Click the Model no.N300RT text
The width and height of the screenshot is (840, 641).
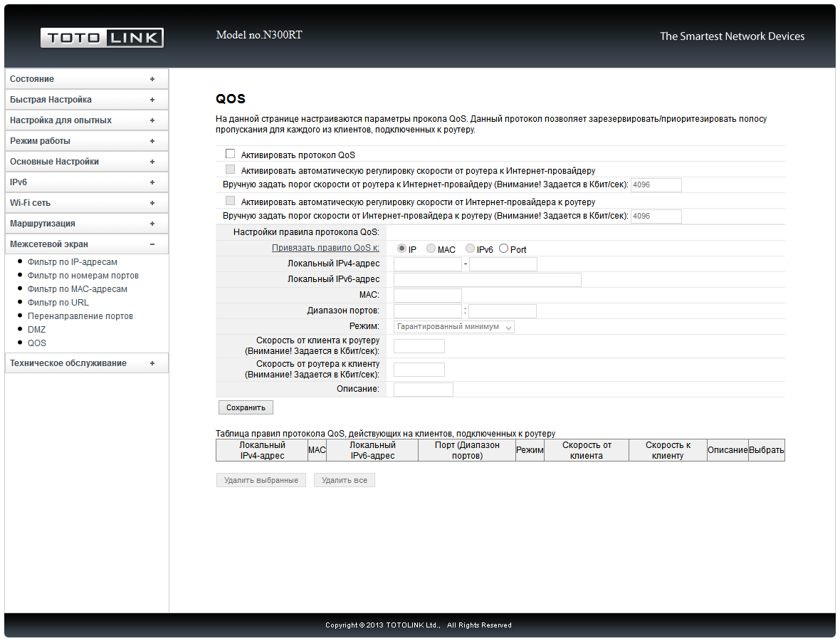259,35
